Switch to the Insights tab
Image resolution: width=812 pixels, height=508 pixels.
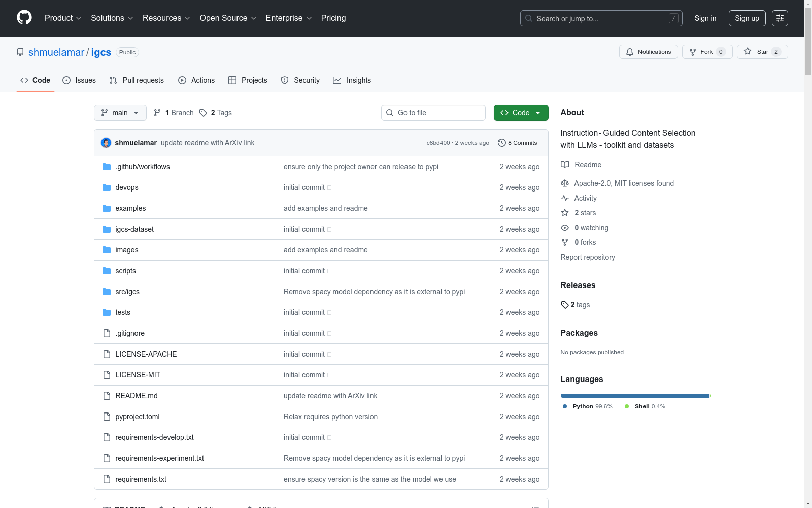pyautogui.click(x=352, y=80)
